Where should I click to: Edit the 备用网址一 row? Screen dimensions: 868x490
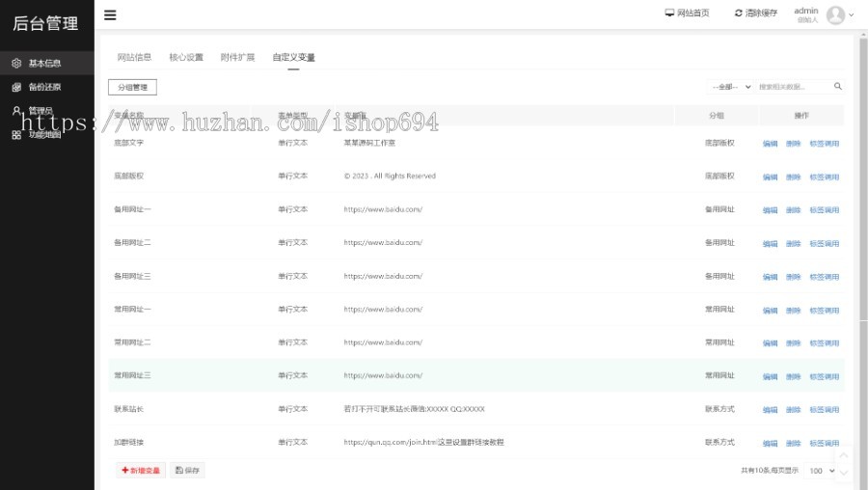(x=770, y=210)
